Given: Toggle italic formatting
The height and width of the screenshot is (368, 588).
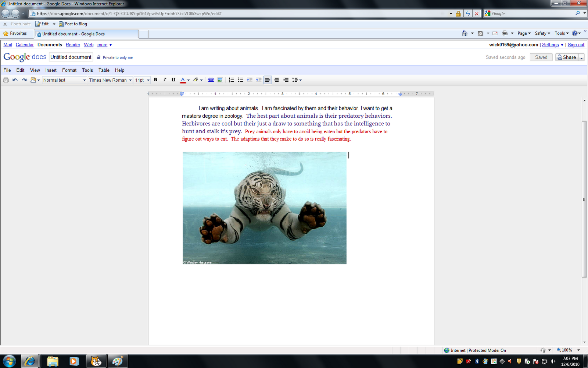Looking at the screenshot, I should 164,80.
